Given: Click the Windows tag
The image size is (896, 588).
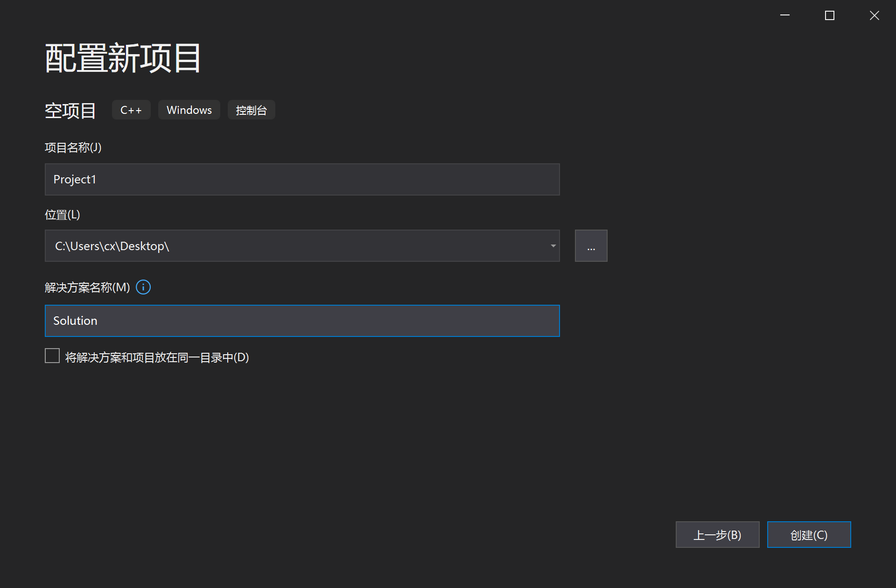Looking at the screenshot, I should [189, 110].
